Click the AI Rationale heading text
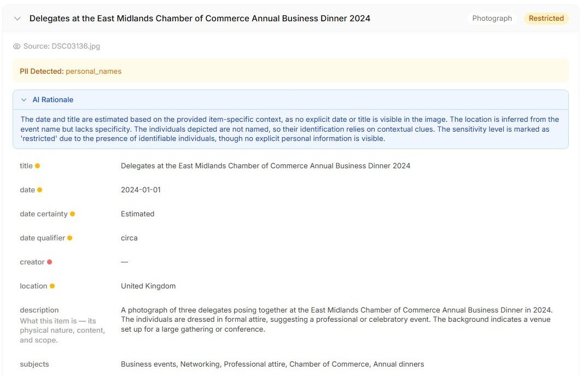Viewport: 588px width, 377px height. click(53, 99)
